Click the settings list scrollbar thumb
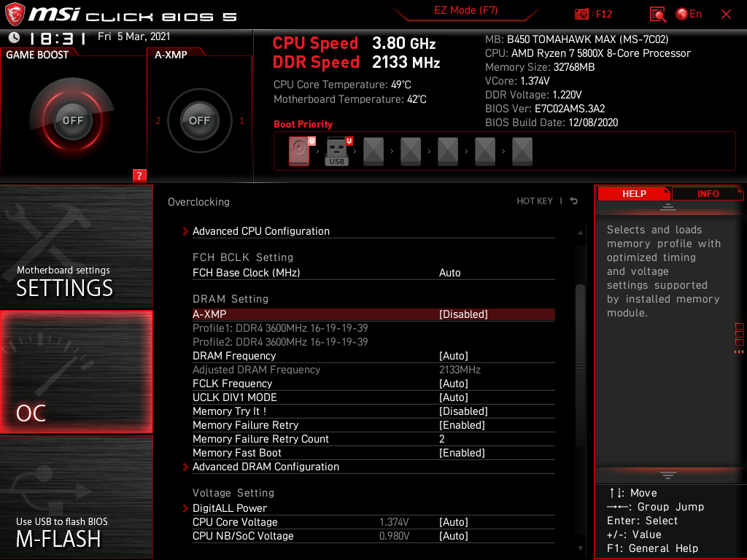747x560 pixels. click(x=580, y=366)
